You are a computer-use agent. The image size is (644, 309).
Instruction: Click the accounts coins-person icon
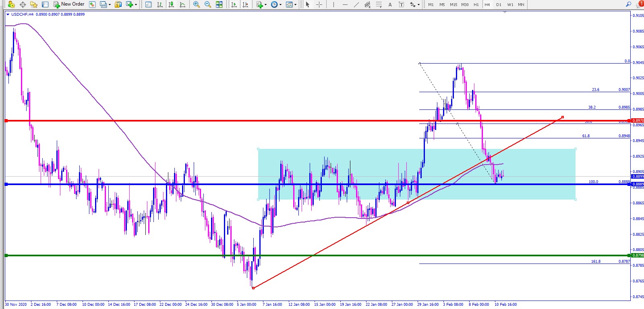tap(11, 4)
